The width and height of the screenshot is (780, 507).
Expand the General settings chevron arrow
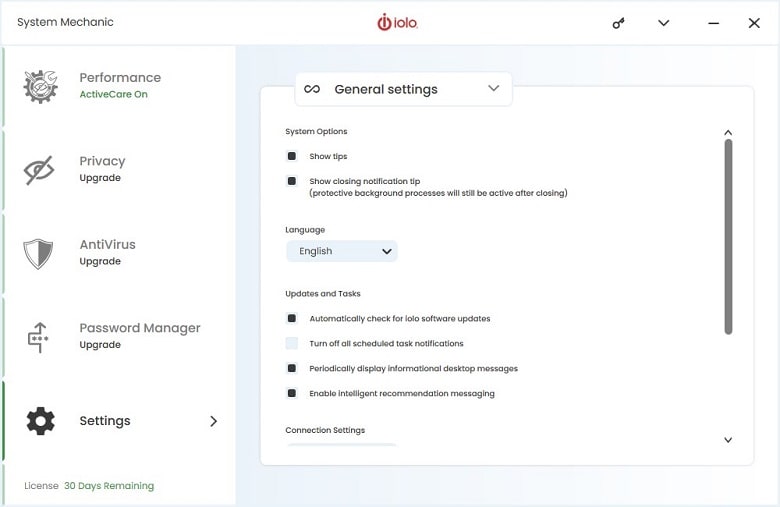pyautogui.click(x=493, y=89)
